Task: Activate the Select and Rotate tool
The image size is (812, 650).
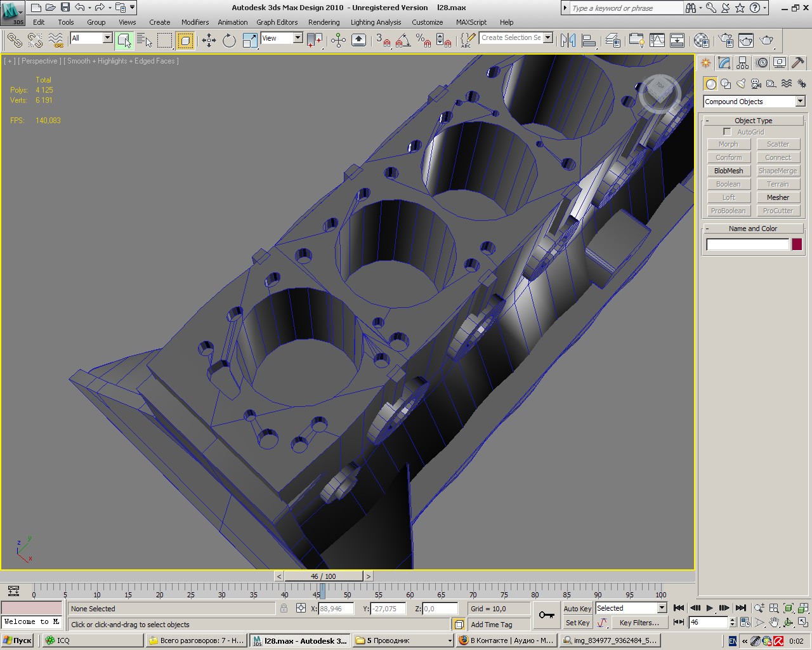Action: click(x=229, y=41)
